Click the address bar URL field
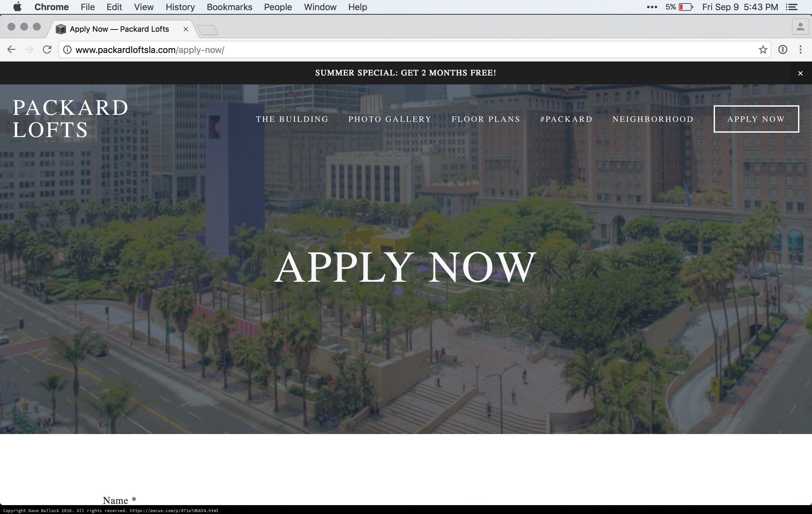Viewport: 812px width, 514px height. 415,50
